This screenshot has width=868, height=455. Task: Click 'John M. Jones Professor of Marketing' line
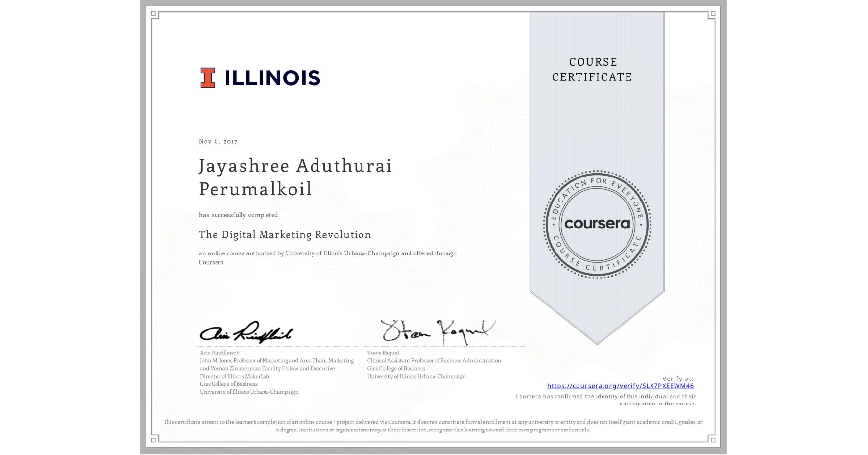click(x=277, y=360)
